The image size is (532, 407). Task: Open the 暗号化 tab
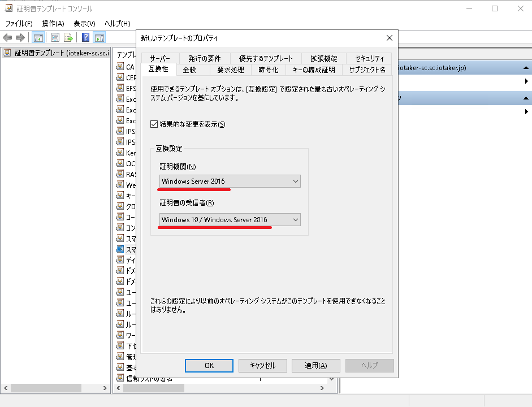[x=268, y=70]
